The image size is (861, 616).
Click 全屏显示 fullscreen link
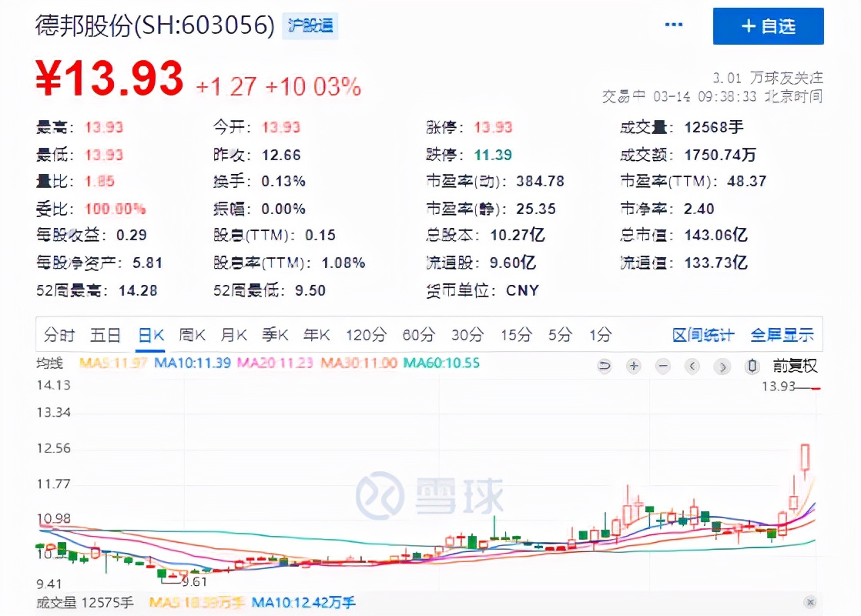[x=782, y=335]
